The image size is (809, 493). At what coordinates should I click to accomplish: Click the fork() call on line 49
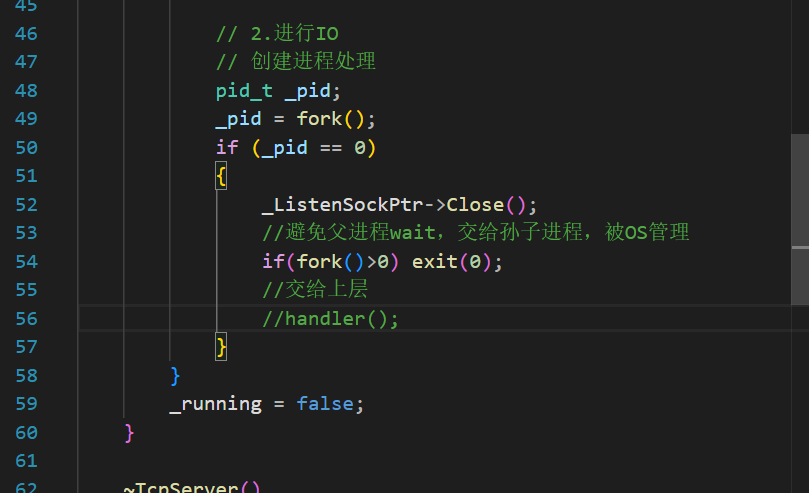coord(330,119)
